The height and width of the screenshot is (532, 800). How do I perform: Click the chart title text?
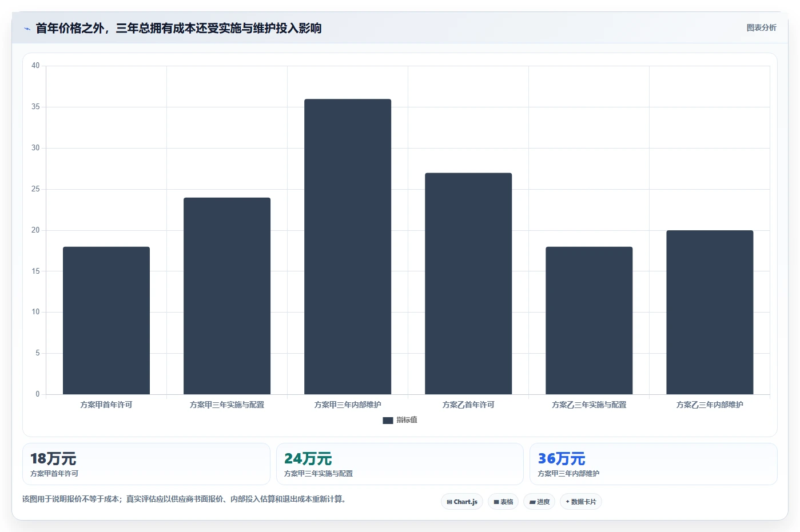pyautogui.click(x=178, y=28)
